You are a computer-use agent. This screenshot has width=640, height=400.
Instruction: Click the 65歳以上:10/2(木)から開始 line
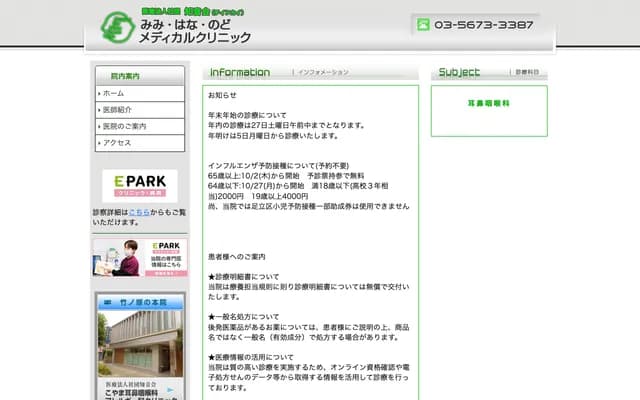(x=286, y=176)
